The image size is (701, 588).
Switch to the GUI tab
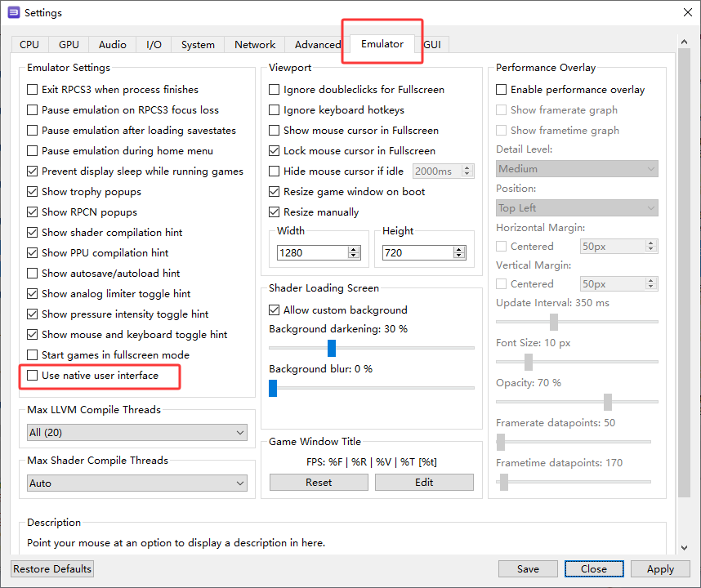click(432, 45)
